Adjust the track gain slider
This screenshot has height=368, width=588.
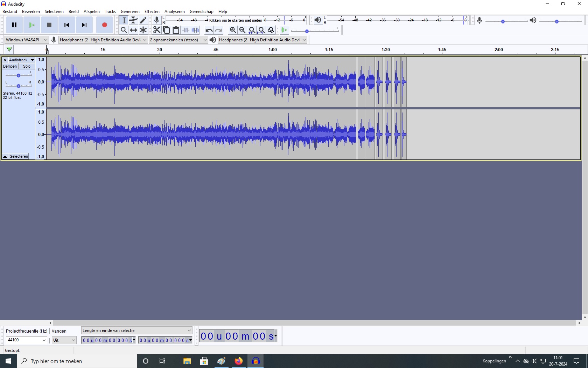click(x=18, y=75)
